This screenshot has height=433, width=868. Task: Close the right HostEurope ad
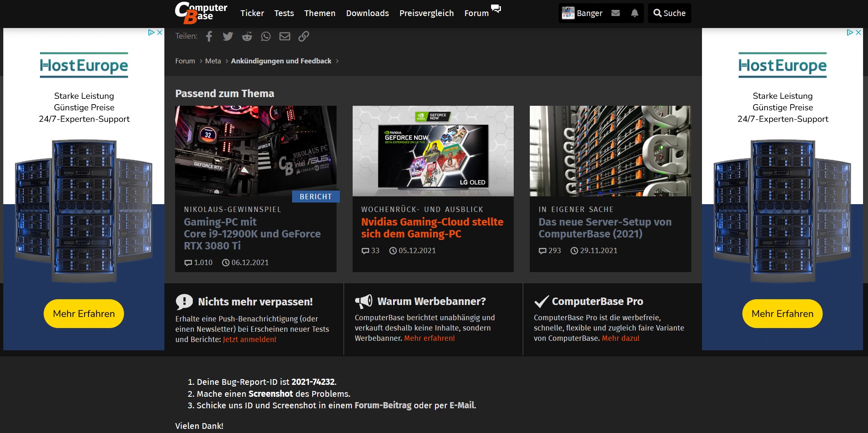pos(859,33)
